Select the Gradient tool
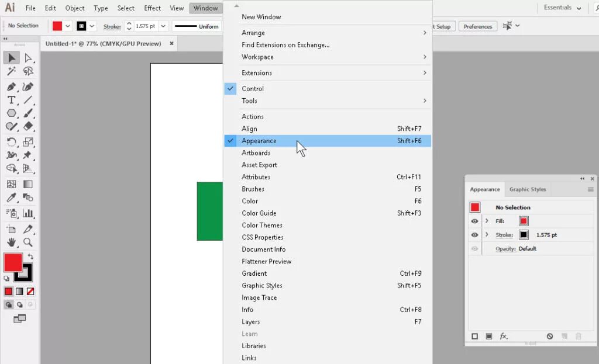 [x=28, y=184]
